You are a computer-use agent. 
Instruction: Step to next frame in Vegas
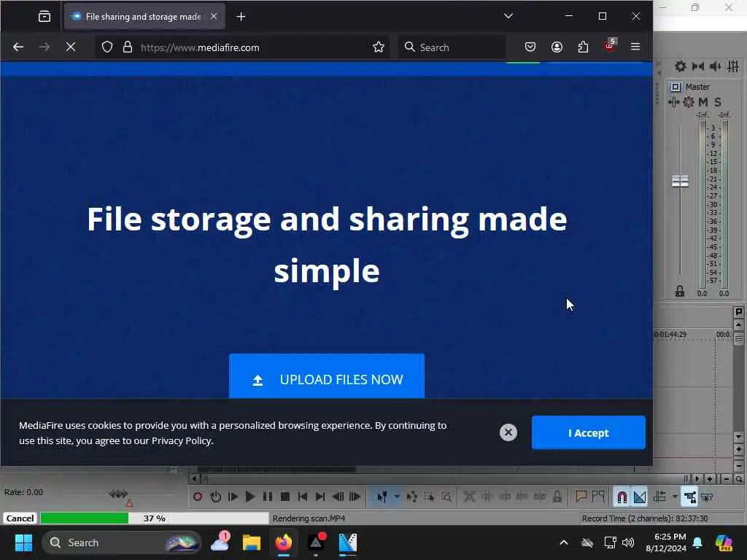pos(355,497)
